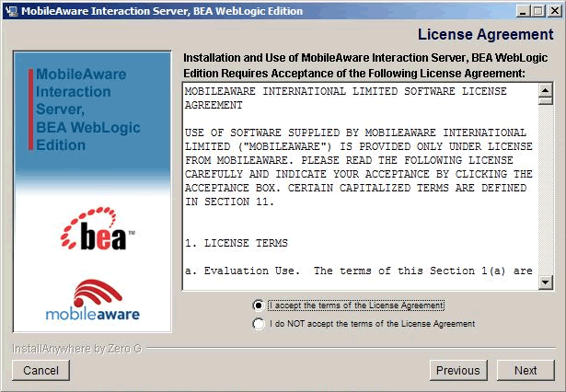Click the BEA logo
The image size is (566, 392).
pos(98,229)
